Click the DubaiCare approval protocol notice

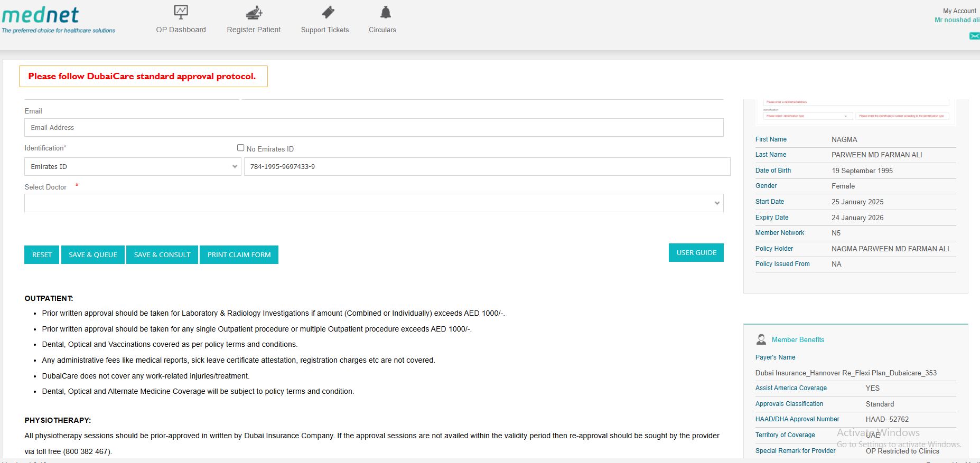[x=143, y=76]
